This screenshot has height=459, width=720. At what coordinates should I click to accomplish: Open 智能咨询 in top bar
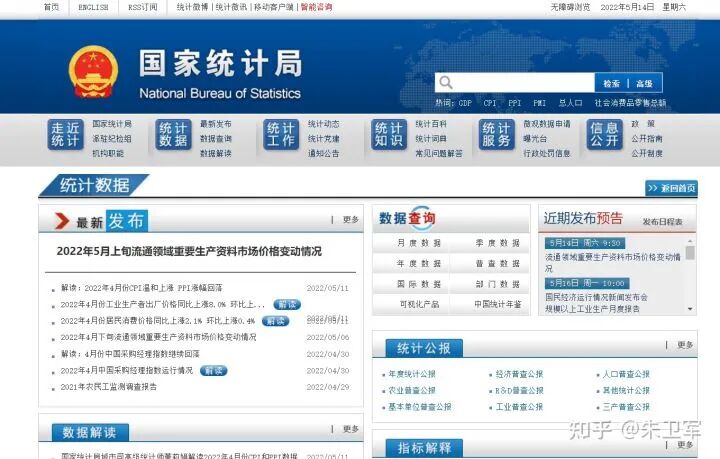click(x=316, y=7)
